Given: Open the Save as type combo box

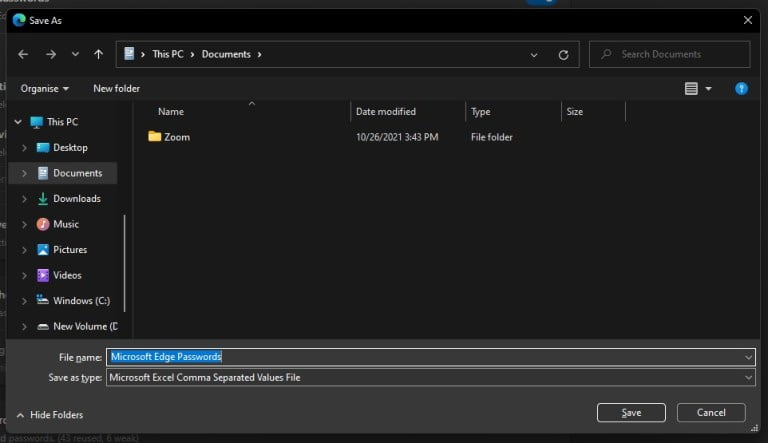Looking at the screenshot, I should coord(431,377).
